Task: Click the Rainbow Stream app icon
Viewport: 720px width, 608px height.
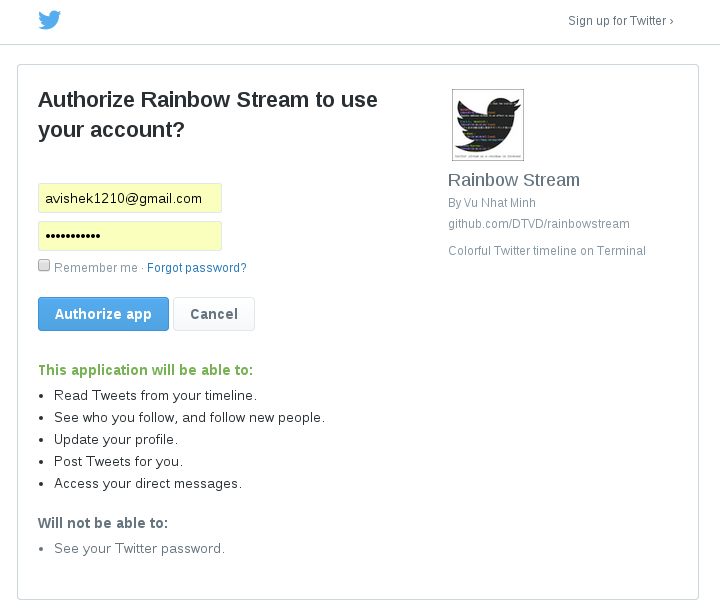Action: [x=487, y=125]
